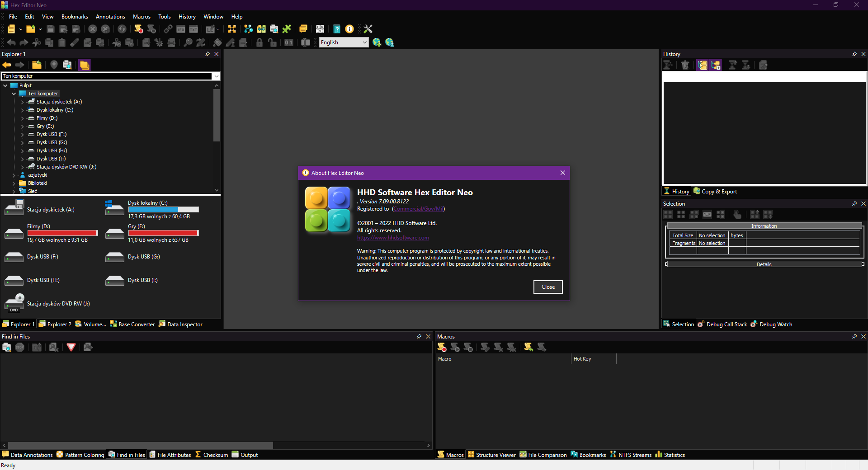This screenshot has width=868, height=470.
Task: Switch to the Debug Call Stack tab
Action: 722,324
